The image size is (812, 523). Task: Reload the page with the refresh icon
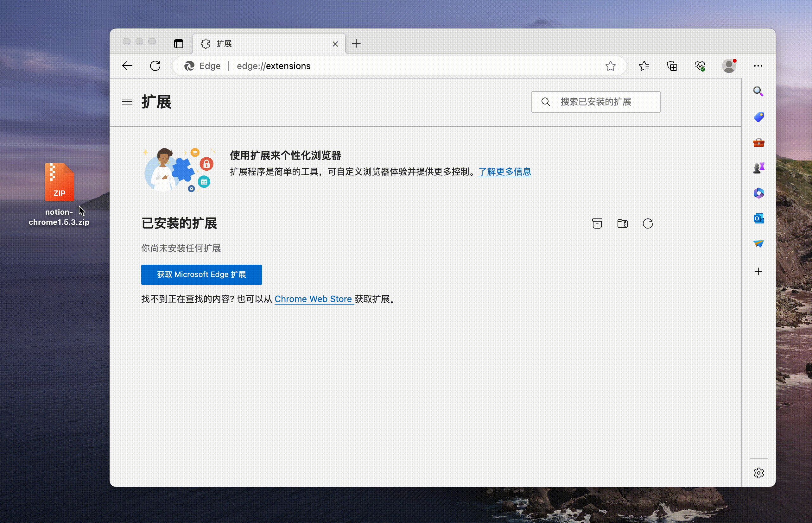click(x=155, y=66)
